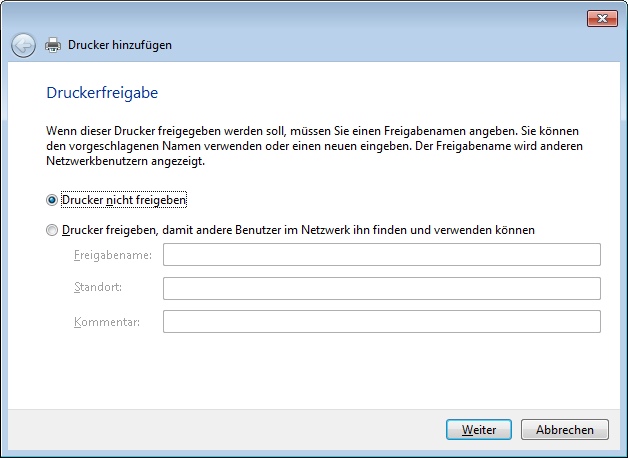Click the description text about Freigabenamen

314,146
